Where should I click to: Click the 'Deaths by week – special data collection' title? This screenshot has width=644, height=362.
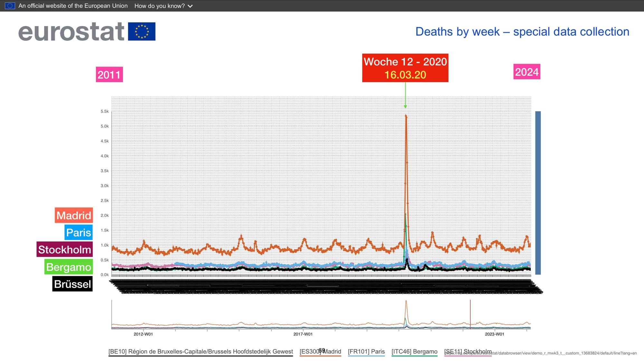click(x=522, y=32)
